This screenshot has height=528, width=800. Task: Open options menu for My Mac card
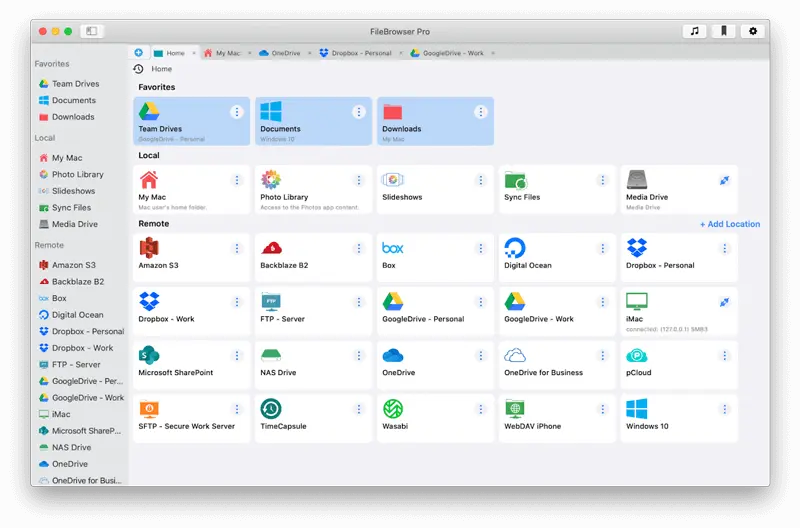(x=237, y=180)
